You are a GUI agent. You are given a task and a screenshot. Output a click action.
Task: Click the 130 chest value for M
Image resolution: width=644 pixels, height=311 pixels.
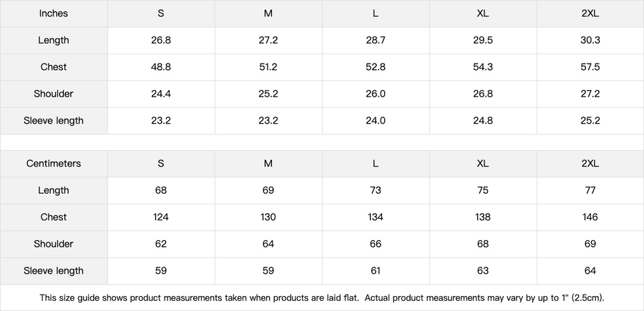(x=268, y=217)
